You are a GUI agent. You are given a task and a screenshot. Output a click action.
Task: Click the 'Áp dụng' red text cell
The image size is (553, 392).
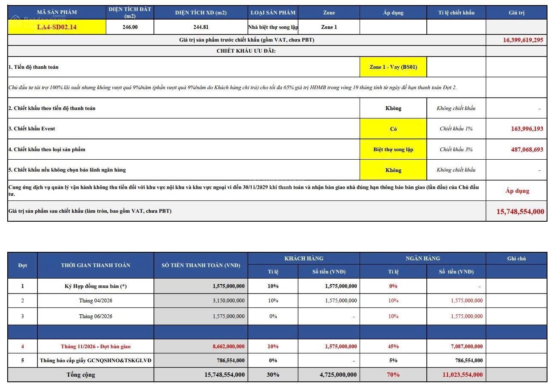pyautogui.click(x=516, y=191)
